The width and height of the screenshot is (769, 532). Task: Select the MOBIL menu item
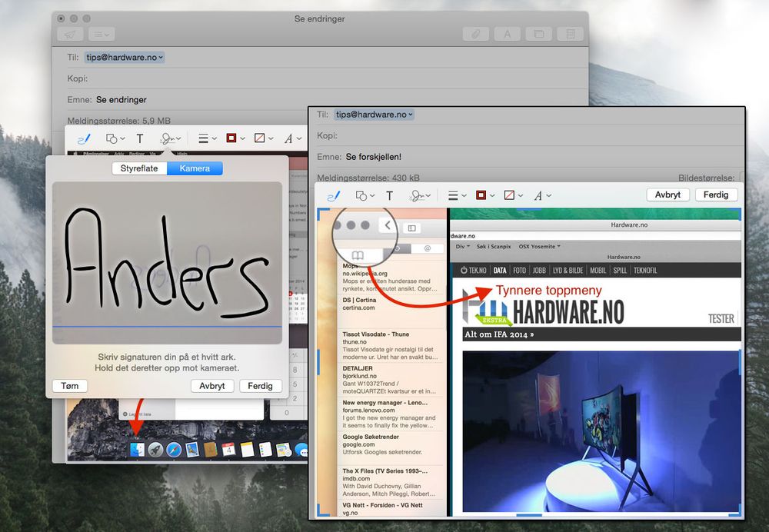click(598, 270)
